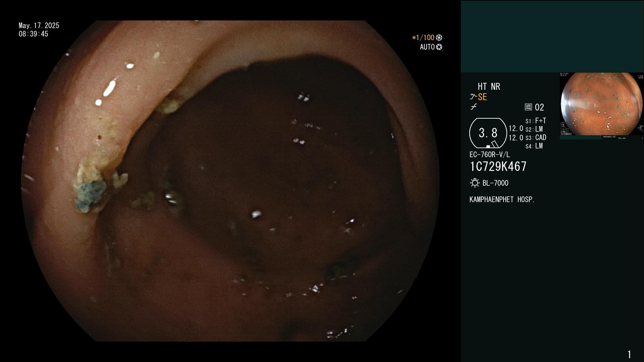
Task: Click the scope model EC-760R-V/L
Action: (490, 155)
